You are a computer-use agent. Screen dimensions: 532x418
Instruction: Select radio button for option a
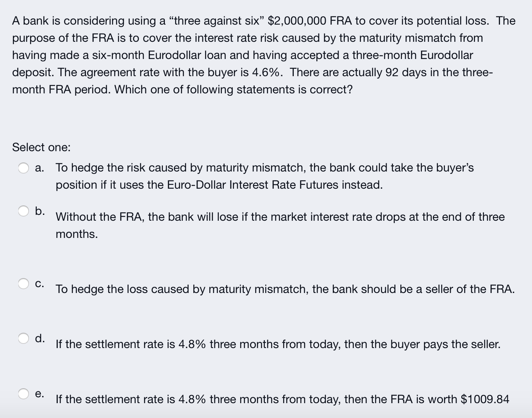pos(24,168)
